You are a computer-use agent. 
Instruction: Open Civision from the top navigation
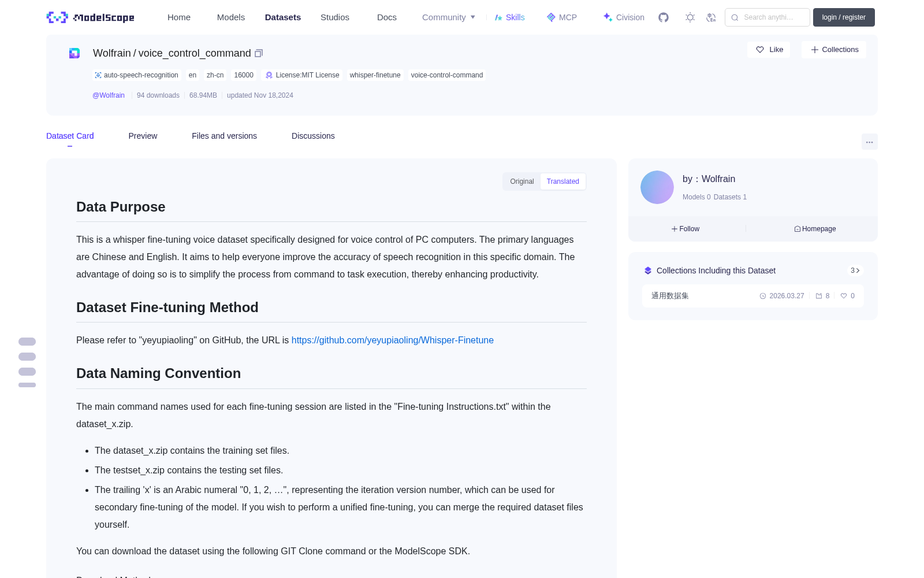coord(624,17)
